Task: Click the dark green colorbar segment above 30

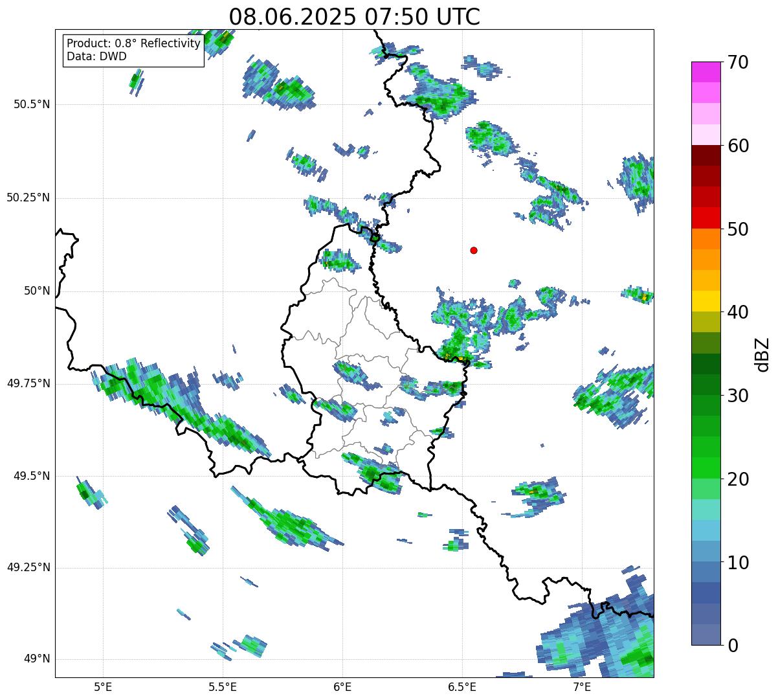Action: (x=706, y=385)
